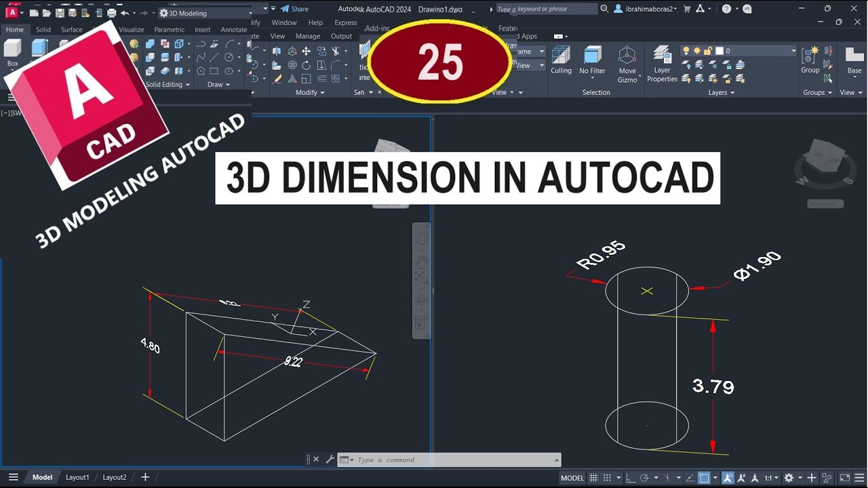Click the layer color white swatch
The image size is (868, 488).
(x=719, y=51)
